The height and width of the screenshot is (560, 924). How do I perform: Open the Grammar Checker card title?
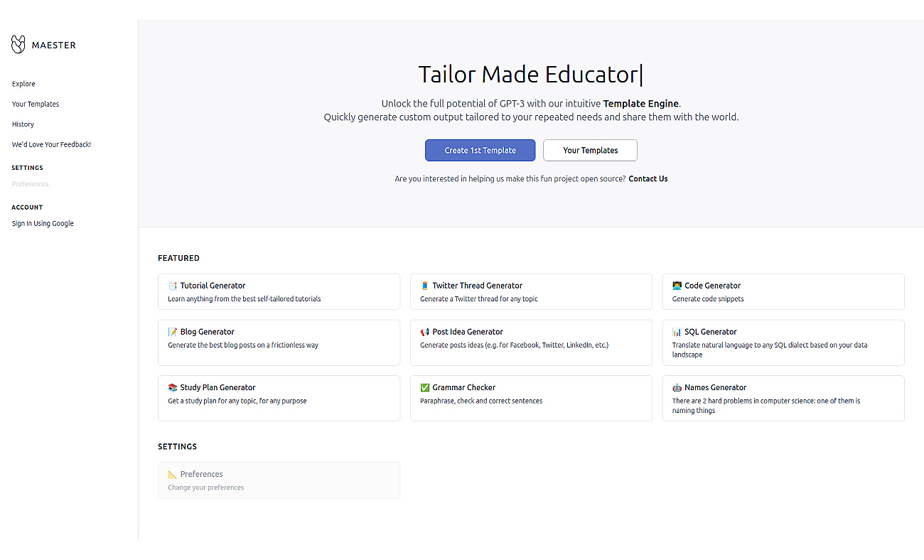pos(464,388)
